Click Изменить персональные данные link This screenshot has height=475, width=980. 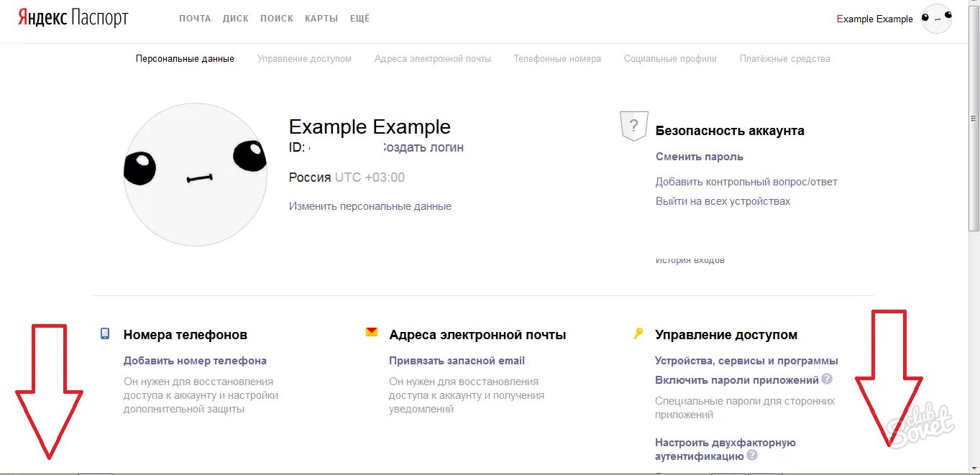point(370,206)
